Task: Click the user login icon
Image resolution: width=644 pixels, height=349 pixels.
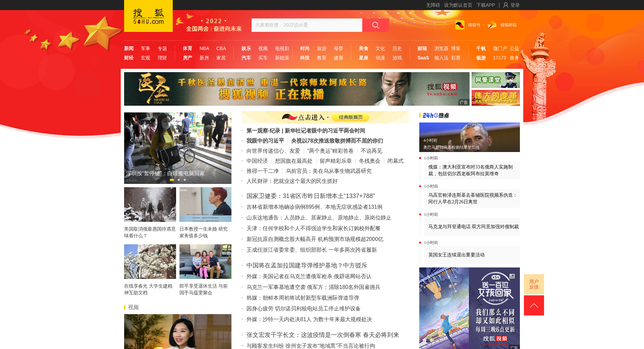Action: 506,5
